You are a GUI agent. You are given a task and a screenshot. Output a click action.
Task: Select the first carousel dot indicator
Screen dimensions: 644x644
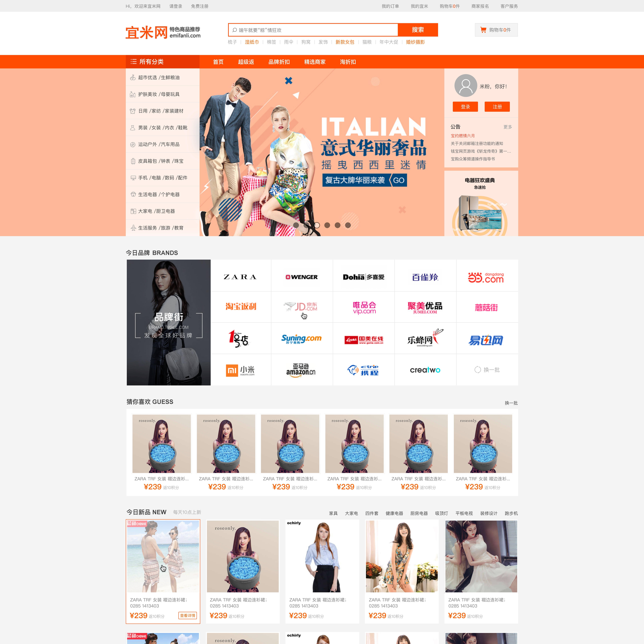[x=296, y=225]
